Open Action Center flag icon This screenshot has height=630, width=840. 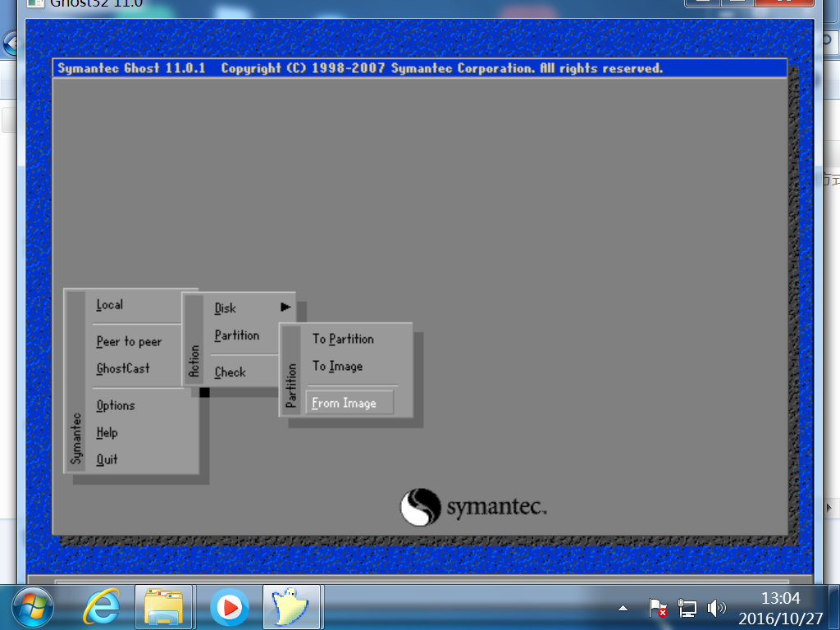(x=657, y=608)
